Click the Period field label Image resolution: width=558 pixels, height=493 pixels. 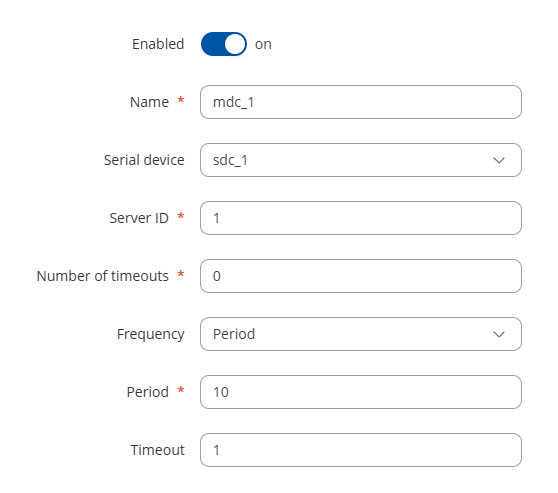click(148, 392)
